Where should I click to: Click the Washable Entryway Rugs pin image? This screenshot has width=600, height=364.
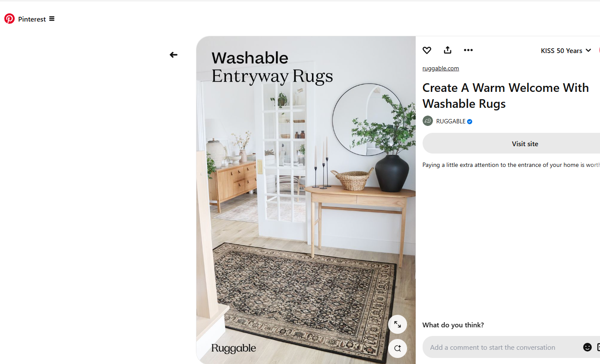click(x=306, y=200)
